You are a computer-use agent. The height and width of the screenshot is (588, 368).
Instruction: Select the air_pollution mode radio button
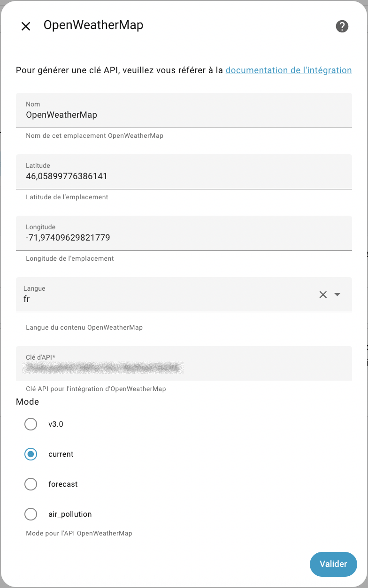pyautogui.click(x=31, y=514)
